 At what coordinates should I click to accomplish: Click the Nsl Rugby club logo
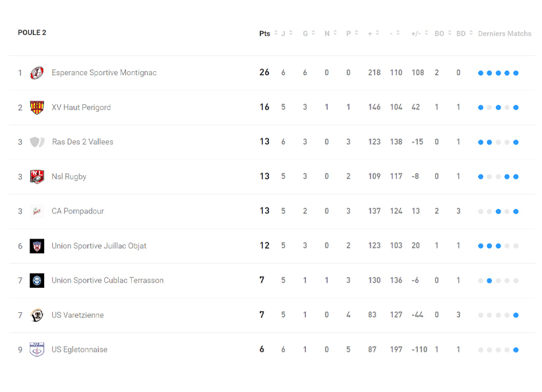coord(37,177)
